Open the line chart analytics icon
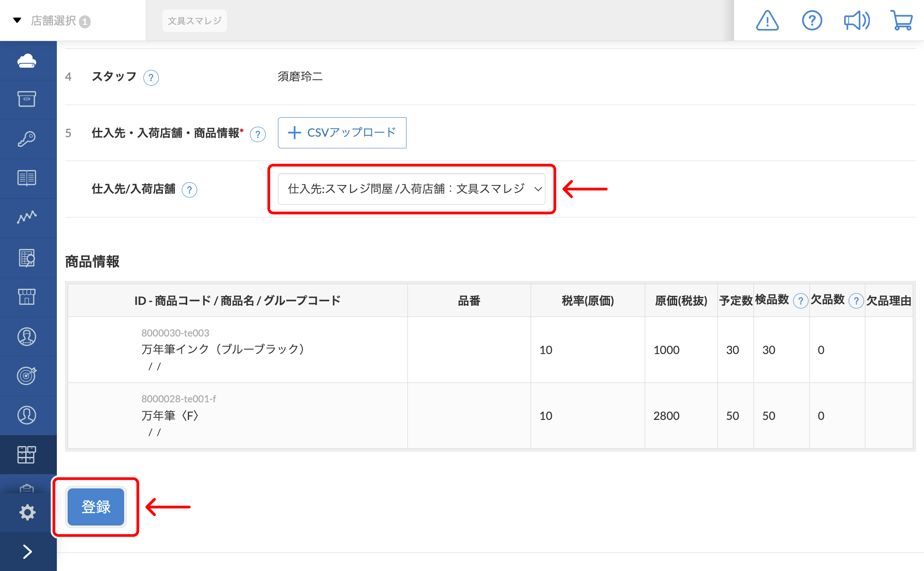The height and width of the screenshot is (571, 924). point(27,217)
